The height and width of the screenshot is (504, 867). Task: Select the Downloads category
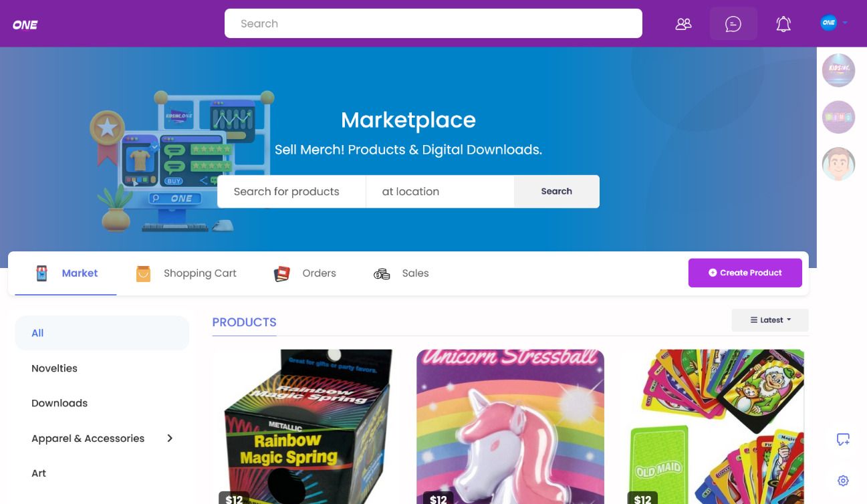(x=59, y=403)
